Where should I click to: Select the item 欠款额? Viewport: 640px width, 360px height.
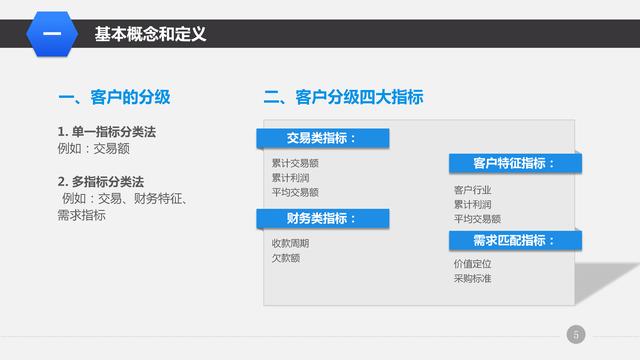click(x=286, y=258)
